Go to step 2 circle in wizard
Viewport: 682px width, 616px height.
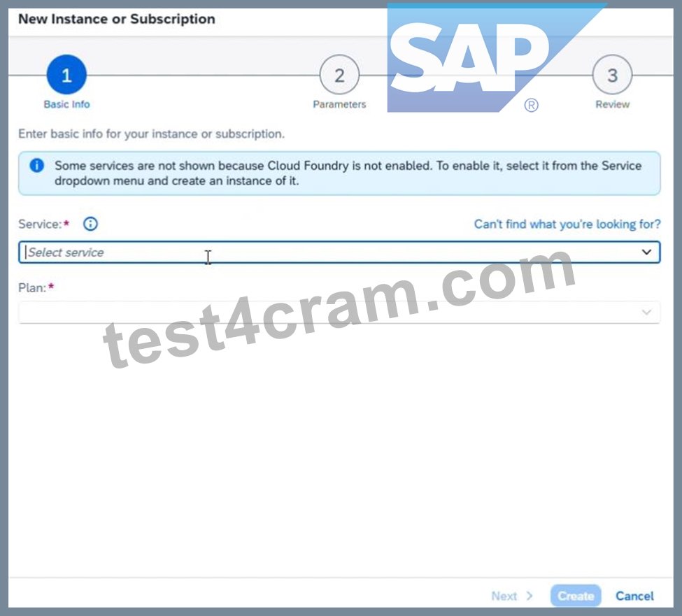point(339,75)
